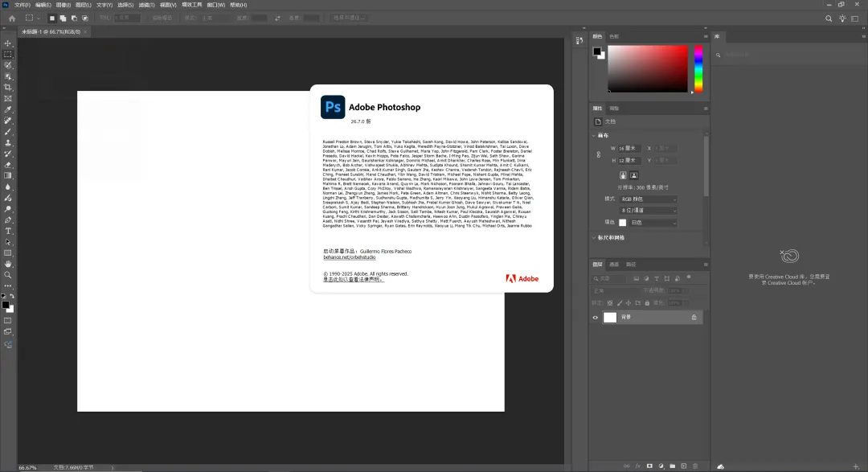Click the 背景 layer thumbnail
The width and height of the screenshot is (868, 472).
[609, 318]
